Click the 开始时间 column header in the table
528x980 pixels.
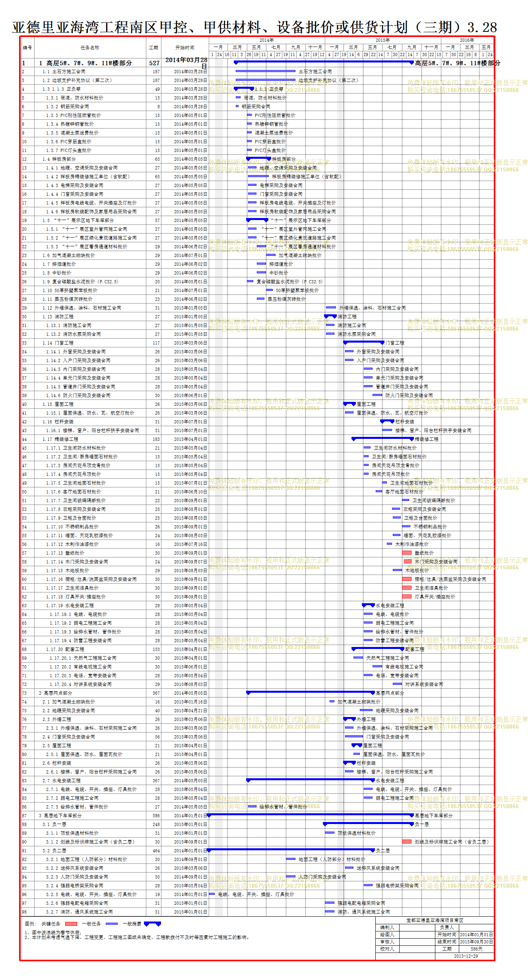185,48
